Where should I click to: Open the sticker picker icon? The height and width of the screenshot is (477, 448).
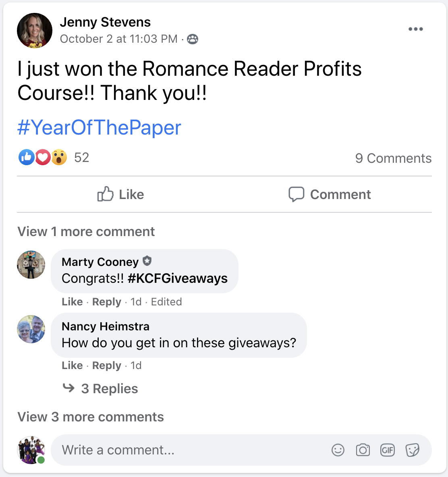click(x=413, y=450)
